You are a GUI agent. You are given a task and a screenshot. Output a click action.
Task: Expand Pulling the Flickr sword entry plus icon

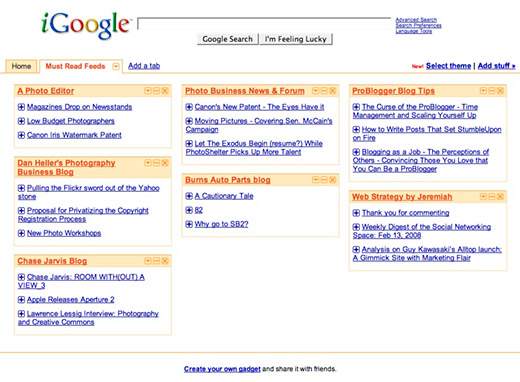[x=21, y=188]
